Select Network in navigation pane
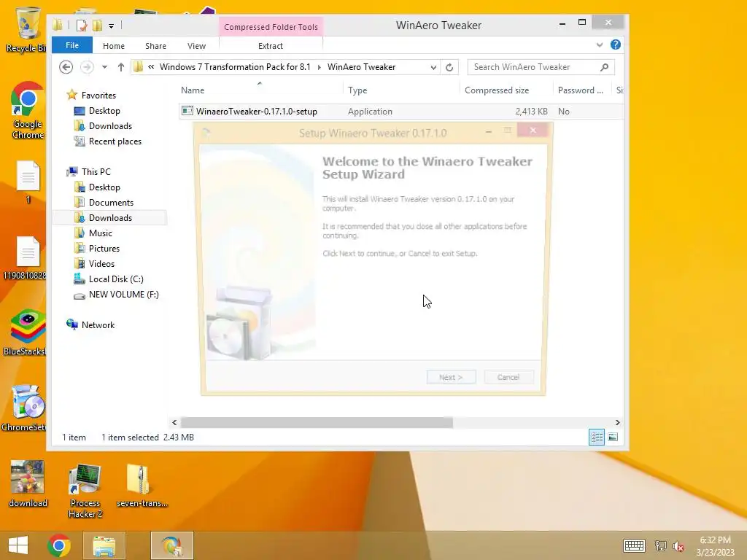This screenshot has width=747, height=560. (x=98, y=324)
